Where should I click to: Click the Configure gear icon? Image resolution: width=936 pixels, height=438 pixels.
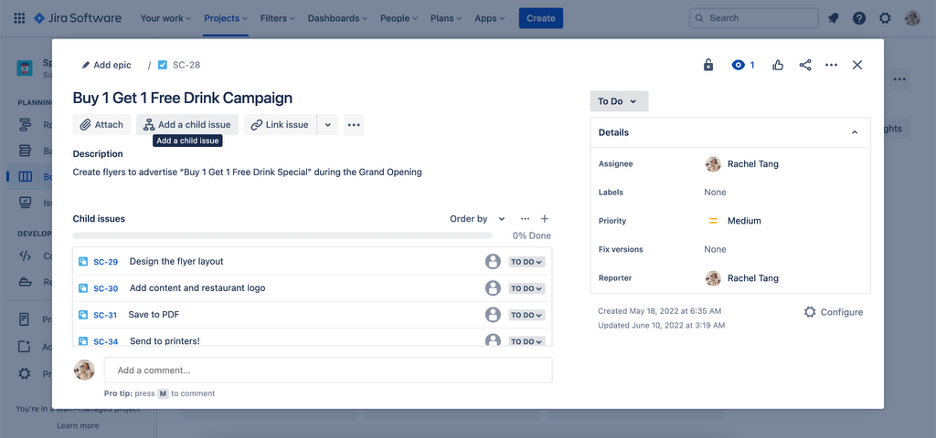[x=810, y=312]
